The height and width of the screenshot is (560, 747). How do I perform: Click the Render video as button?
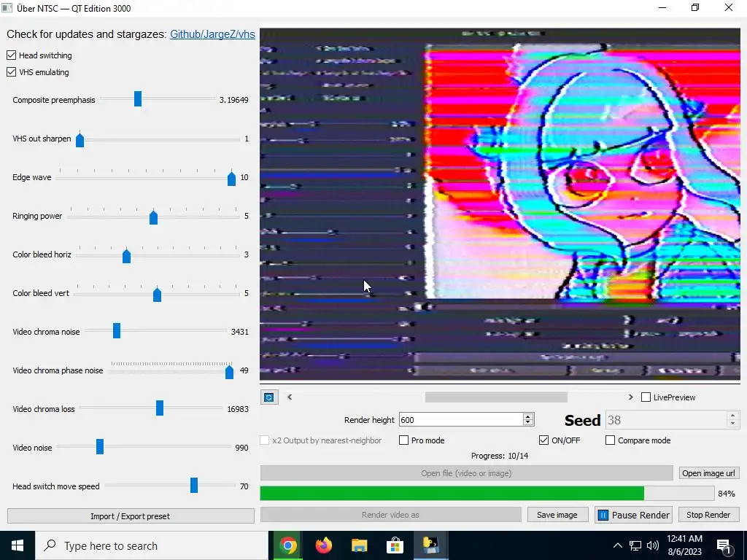coord(391,515)
